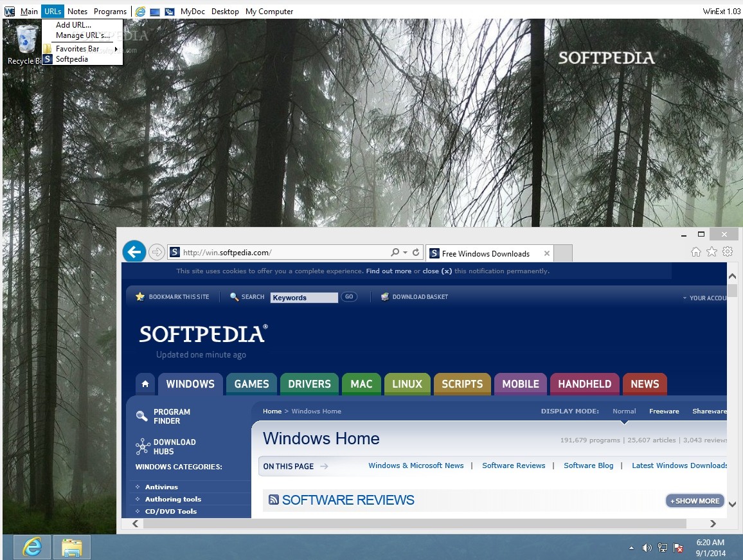This screenshot has width=743, height=560.
Task: Click the Find out more cookie link
Action: click(x=389, y=271)
